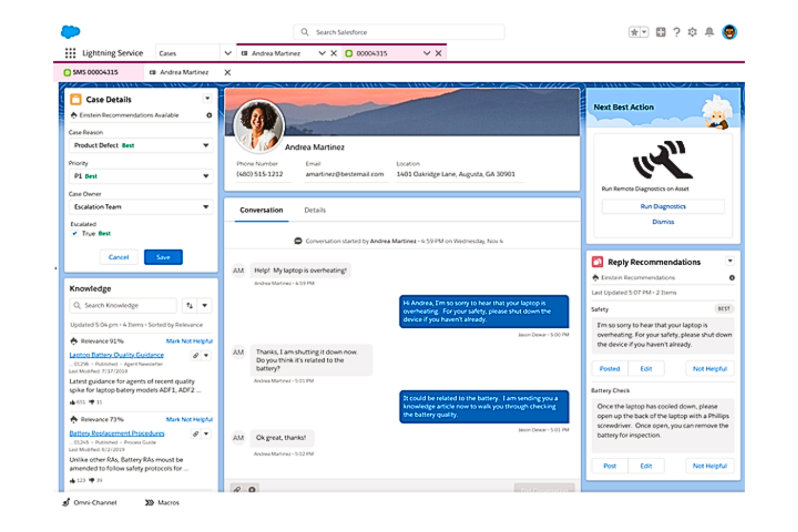Click the Salesforce cloud logo
The image size is (798, 532).
point(71,32)
